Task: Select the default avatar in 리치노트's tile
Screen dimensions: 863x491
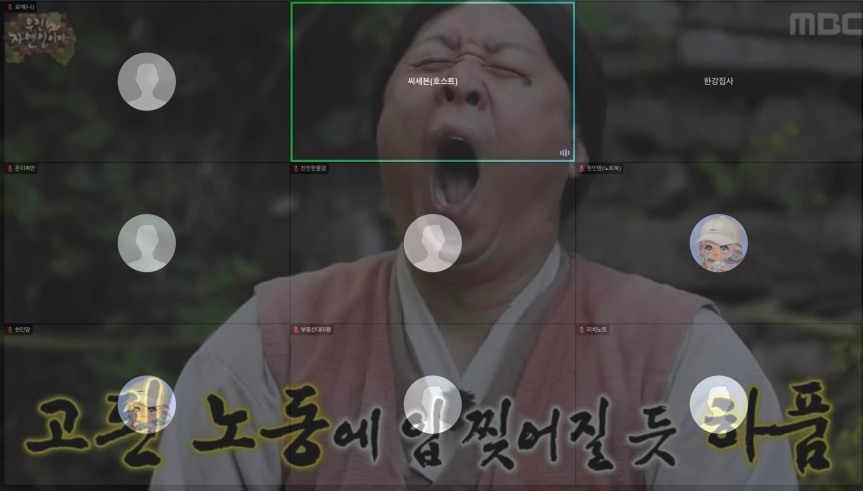Action: pyautogui.click(x=719, y=405)
